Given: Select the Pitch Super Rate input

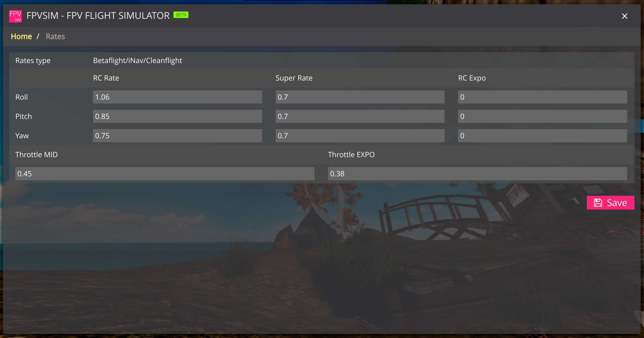Looking at the screenshot, I should pyautogui.click(x=360, y=116).
